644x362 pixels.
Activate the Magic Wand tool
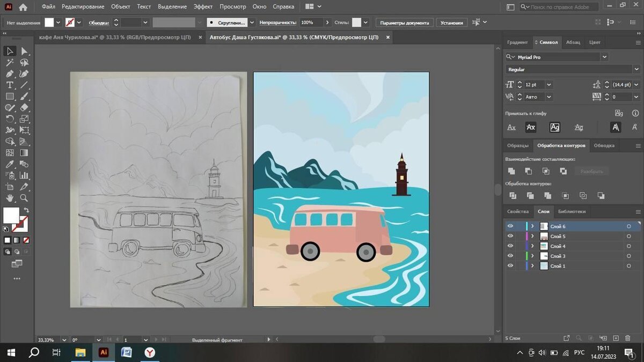(10, 62)
